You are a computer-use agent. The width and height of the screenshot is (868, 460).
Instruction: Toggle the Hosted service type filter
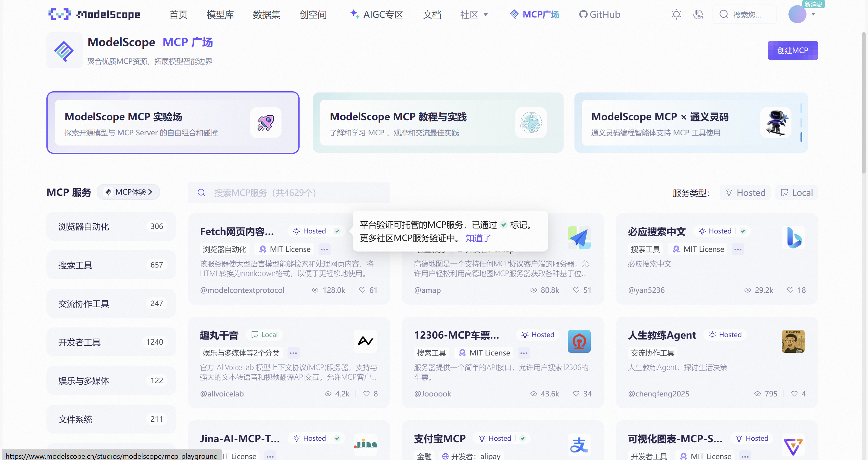(x=745, y=192)
